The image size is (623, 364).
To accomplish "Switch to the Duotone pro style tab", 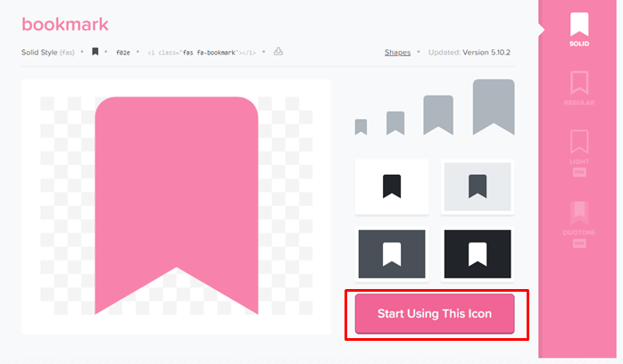I will coord(579,224).
